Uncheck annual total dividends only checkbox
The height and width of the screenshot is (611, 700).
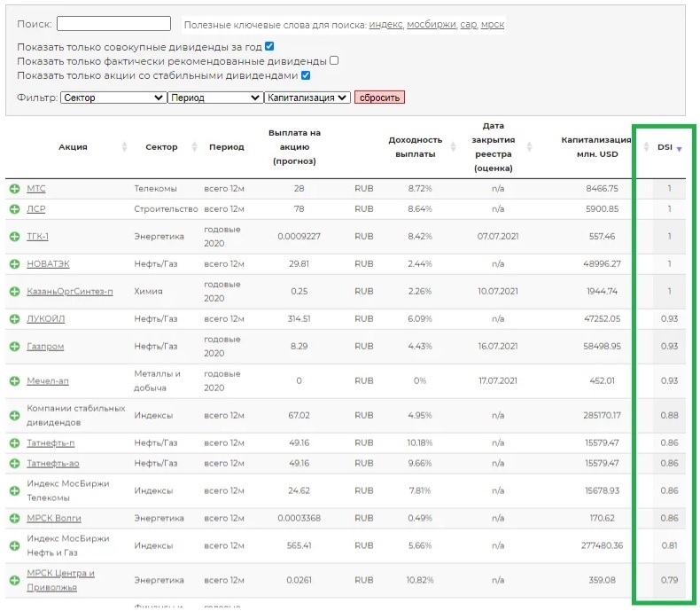pyautogui.click(x=269, y=46)
